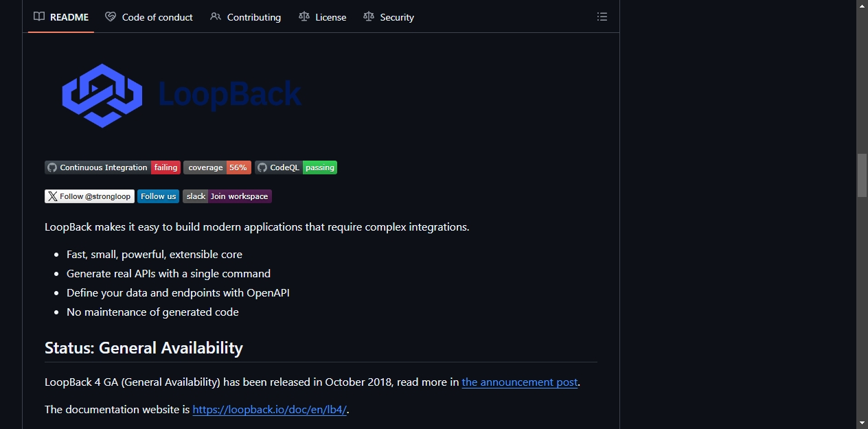Click the LoopBack hexagon logo
The height and width of the screenshot is (429, 868).
102,95
